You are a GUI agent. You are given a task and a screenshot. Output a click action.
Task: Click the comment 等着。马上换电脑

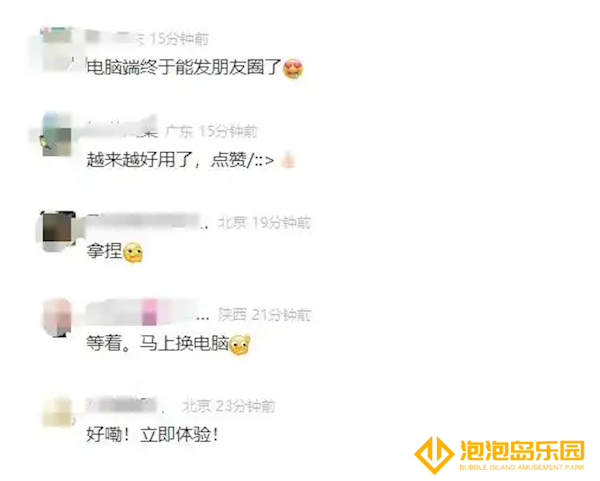tap(157, 343)
